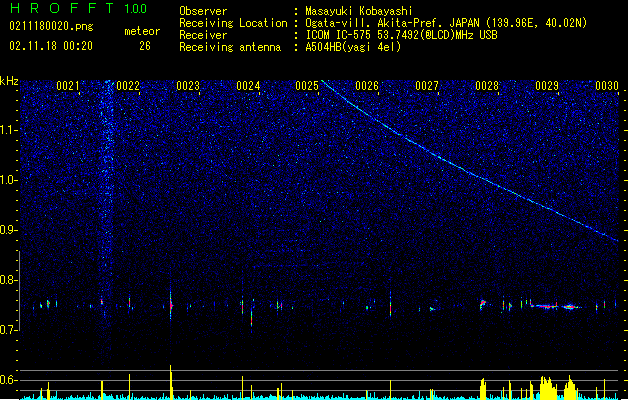This screenshot has width=629, height=400.
Task: Click the 0027 time marker
Action: tap(427, 86)
